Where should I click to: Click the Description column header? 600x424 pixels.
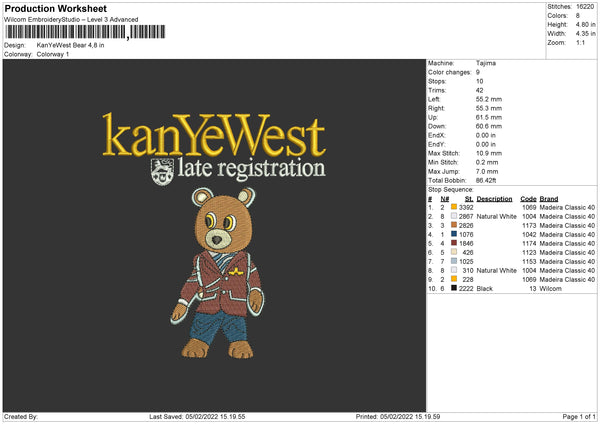click(x=494, y=199)
